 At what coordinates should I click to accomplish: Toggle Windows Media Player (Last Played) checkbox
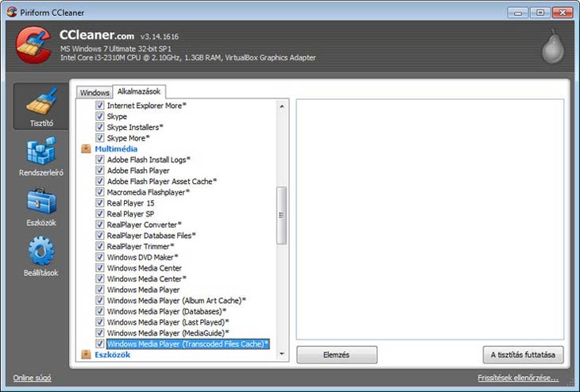(x=99, y=322)
